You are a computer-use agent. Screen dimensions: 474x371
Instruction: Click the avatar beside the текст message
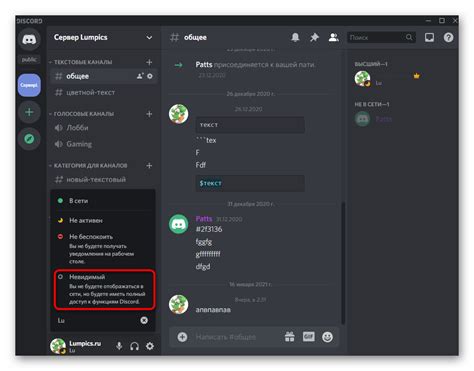pos(178,114)
